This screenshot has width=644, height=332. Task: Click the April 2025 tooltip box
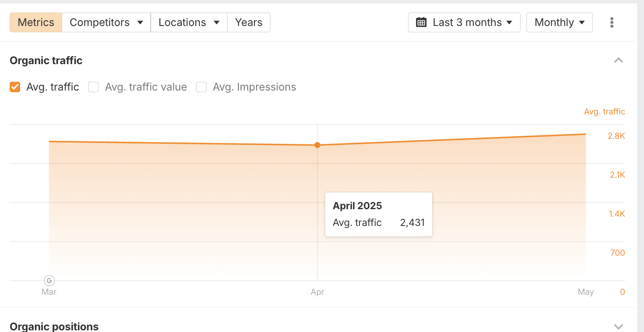378,214
